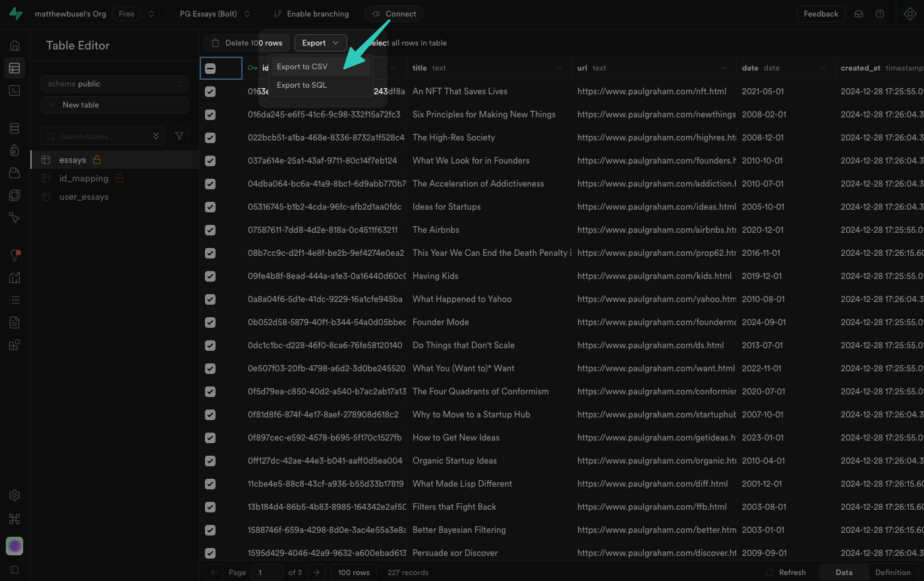Viewport: 924px width, 581px height.
Task: Uncheck the Having Kids essay row
Action: [210, 276]
